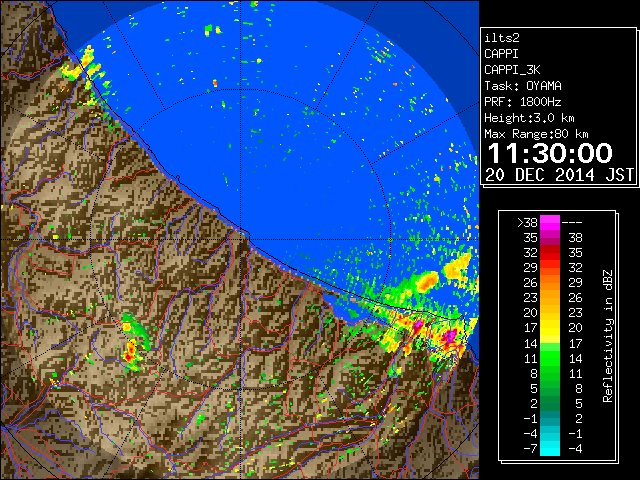Pick the red 32–35 dBZ legend swatch
This screenshot has height=480, width=640.
[x=550, y=253]
